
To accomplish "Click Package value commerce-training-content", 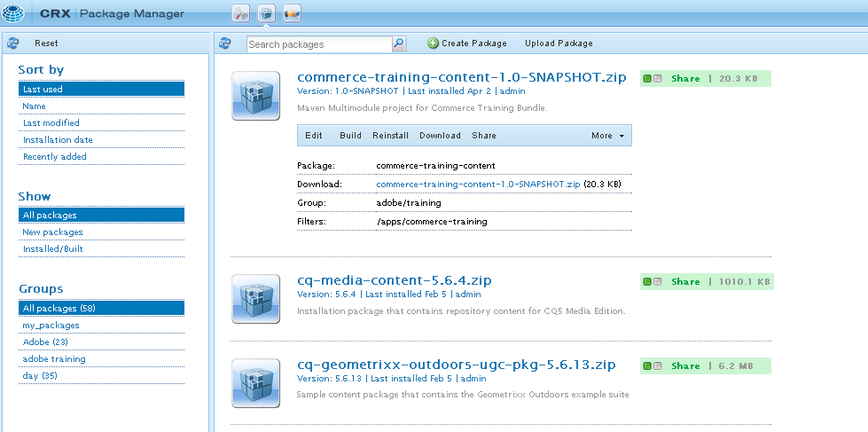I will (435, 166).
